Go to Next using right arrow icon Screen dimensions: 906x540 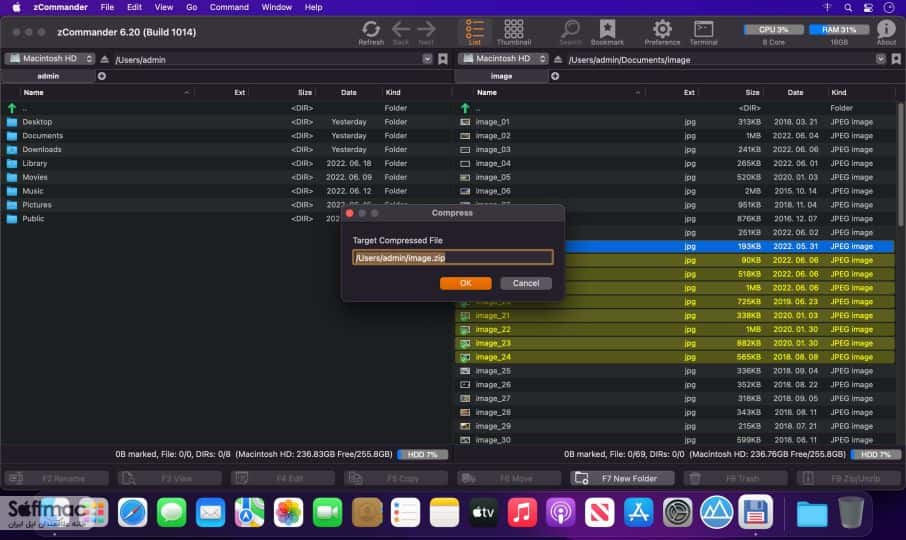426,32
